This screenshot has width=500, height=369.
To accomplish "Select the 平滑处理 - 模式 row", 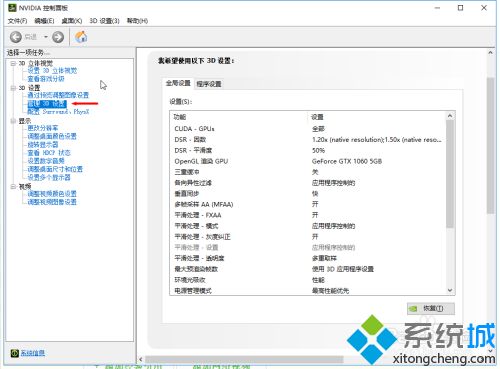I will coord(308,226).
